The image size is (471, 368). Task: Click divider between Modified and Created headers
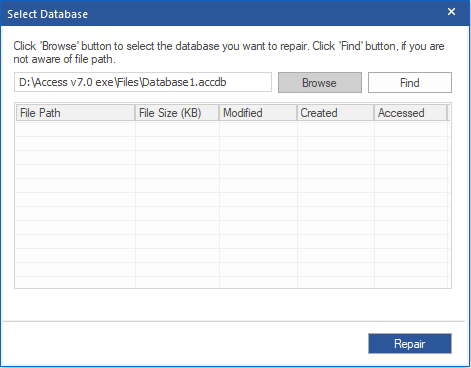pos(297,113)
